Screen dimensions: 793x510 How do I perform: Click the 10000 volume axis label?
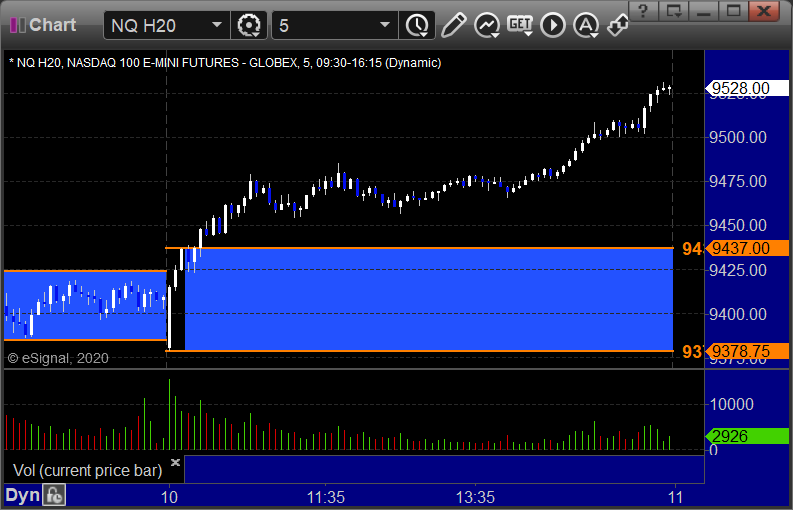click(731, 404)
